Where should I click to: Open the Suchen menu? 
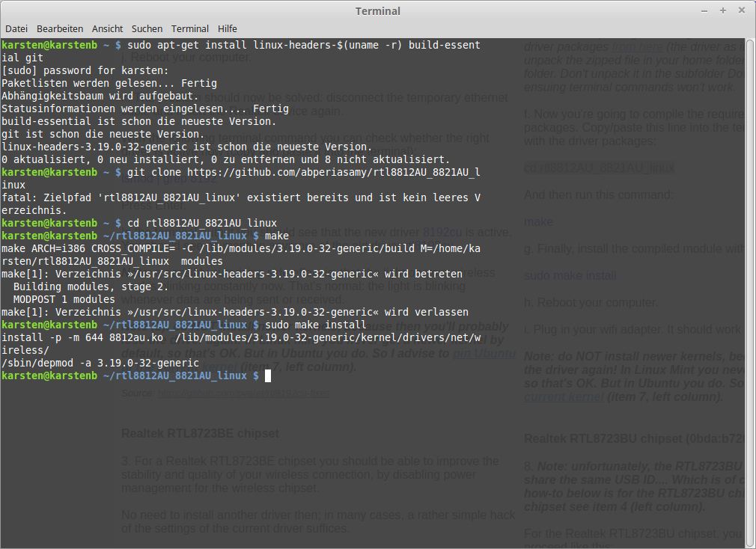point(147,28)
